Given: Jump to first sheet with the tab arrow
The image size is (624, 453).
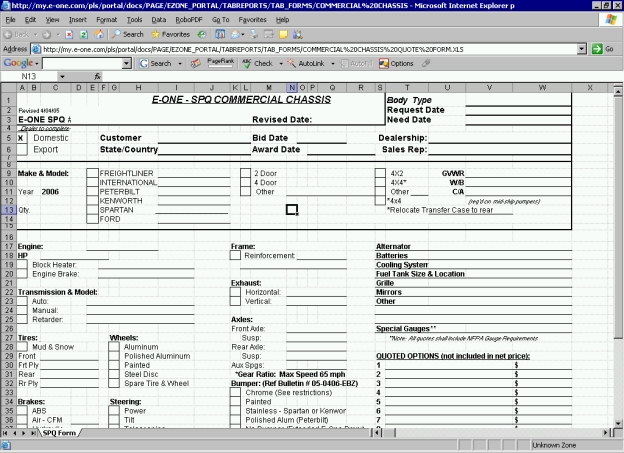Looking at the screenshot, I should [5, 433].
